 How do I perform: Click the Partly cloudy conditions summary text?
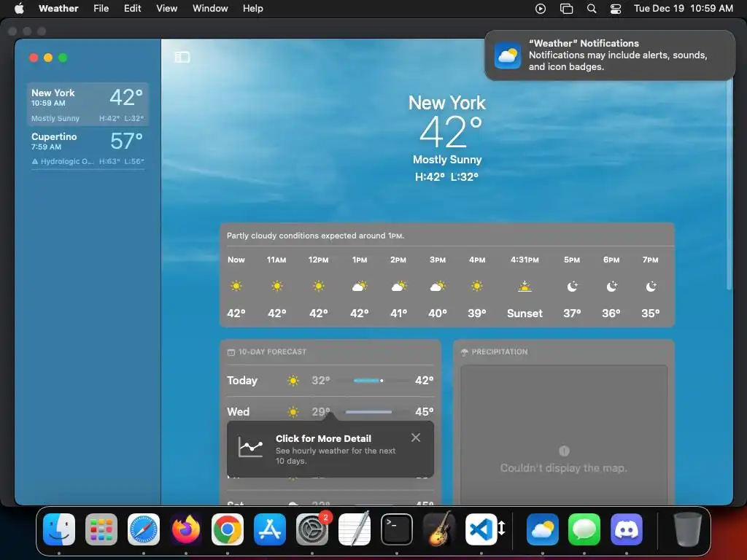point(315,236)
